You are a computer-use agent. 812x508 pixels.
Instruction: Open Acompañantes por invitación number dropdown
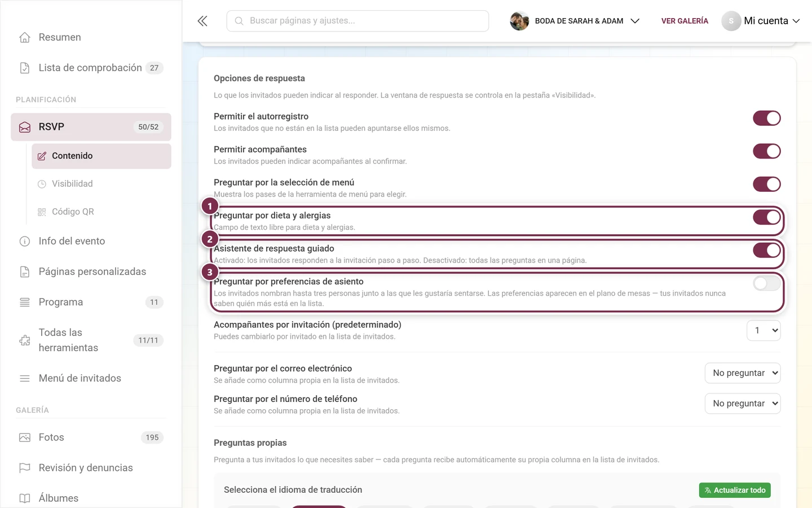click(764, 331)
